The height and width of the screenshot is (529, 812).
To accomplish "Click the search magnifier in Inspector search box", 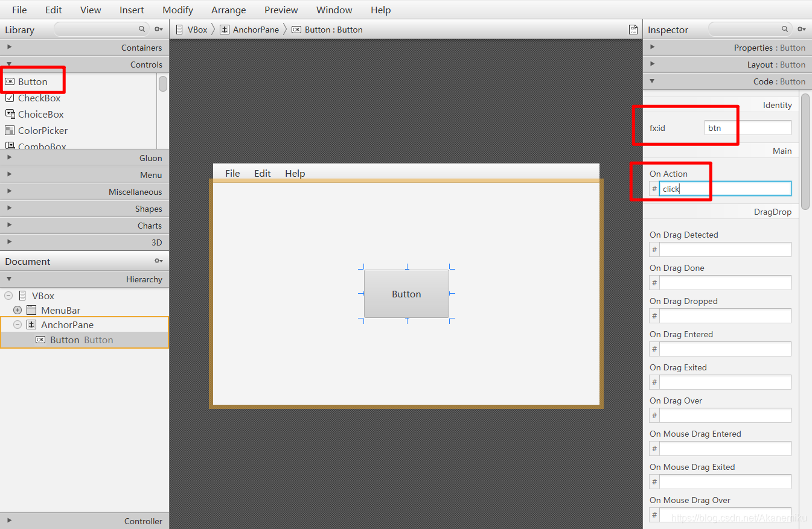I will tap(785, 28).
